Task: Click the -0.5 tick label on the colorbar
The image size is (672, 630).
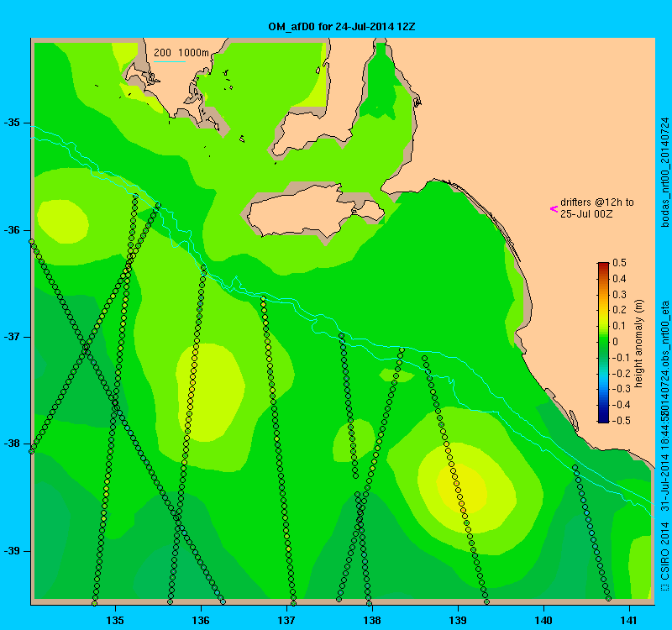Action: [x=621, y=421]
